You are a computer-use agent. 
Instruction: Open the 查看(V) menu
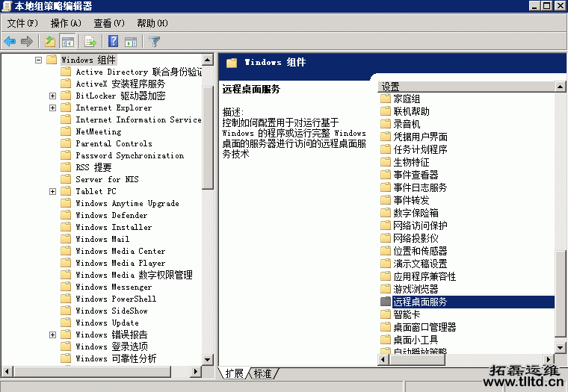pos(108,23)
